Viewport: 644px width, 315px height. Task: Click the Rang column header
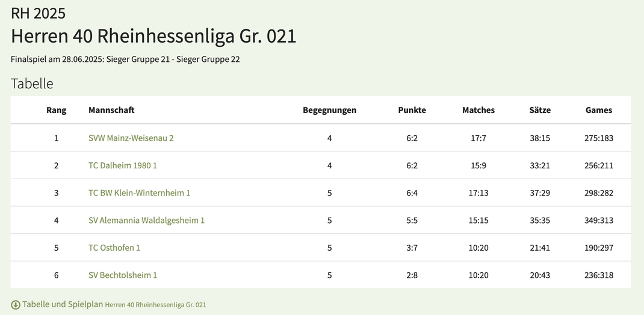56,110
